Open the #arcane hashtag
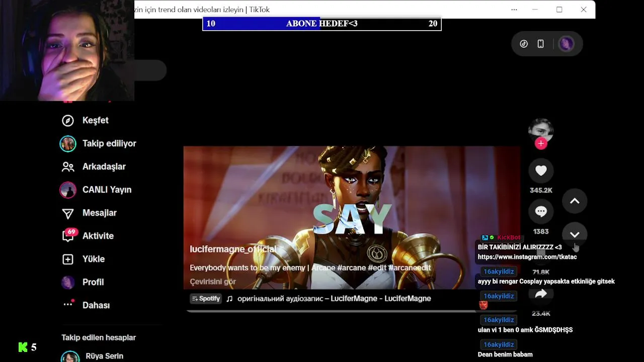 click(351, 268)
